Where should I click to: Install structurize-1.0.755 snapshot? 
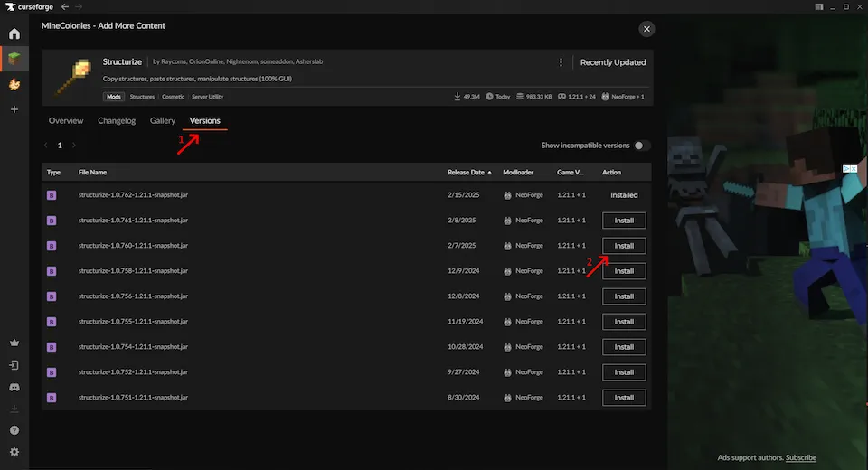(624, 322)
